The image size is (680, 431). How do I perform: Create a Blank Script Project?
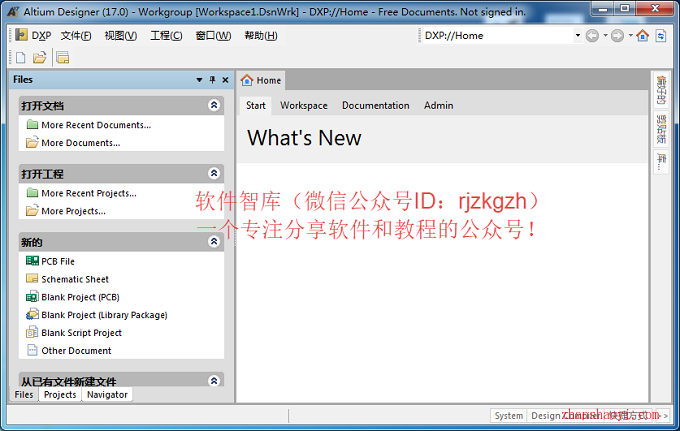pos(82,333)
